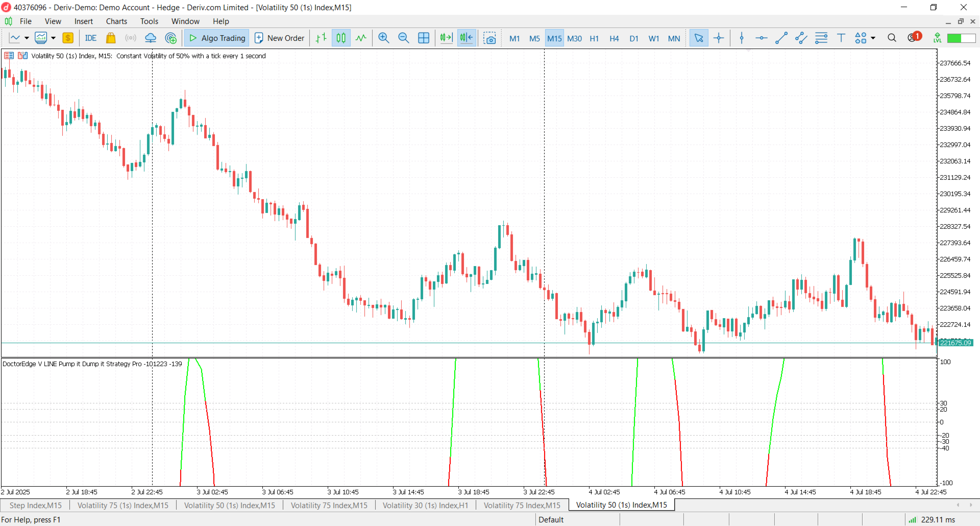Click the current price label 221675.09
The height and width of the screenshot is (526, 980).
tap(956, 343)
